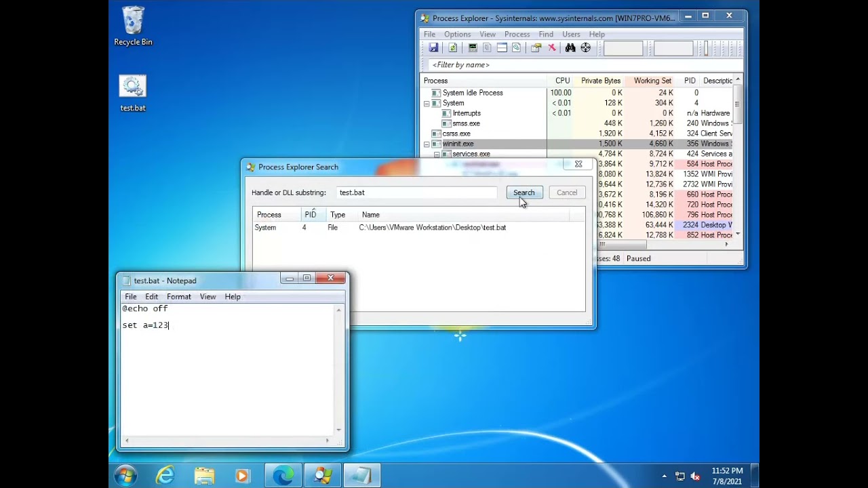Click the first mini CPU graph in the toolbar
Viewport: 868px width, 488px height.
pos(623,48)
